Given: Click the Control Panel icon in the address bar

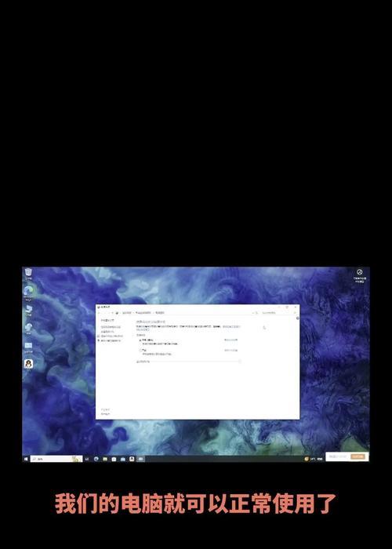Looking at the screenshot, I should (117, 313).
